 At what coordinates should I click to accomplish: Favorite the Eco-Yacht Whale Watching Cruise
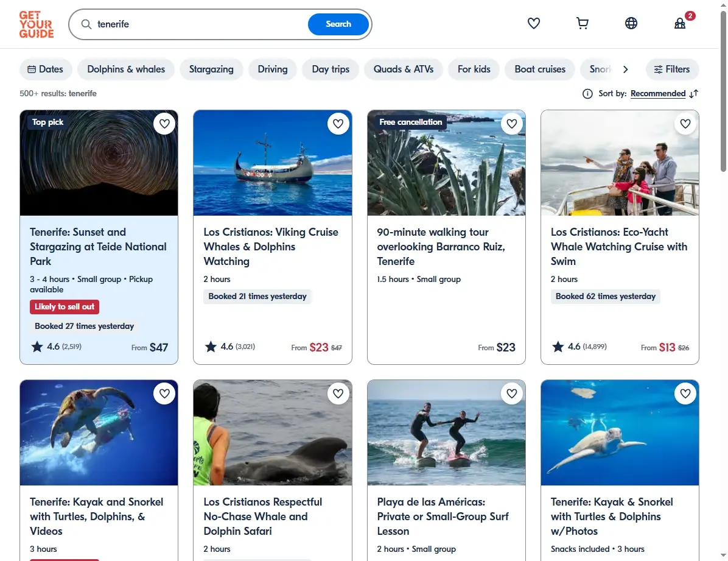pos(685,124)
